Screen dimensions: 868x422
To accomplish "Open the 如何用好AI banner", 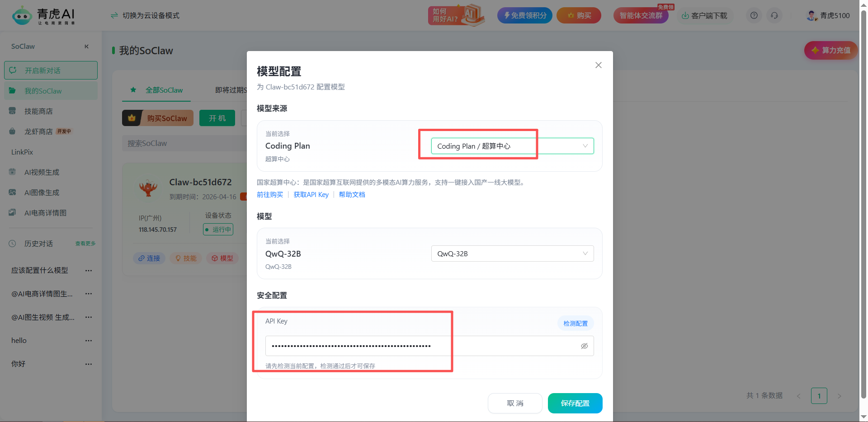I will (x=456, y=15).
